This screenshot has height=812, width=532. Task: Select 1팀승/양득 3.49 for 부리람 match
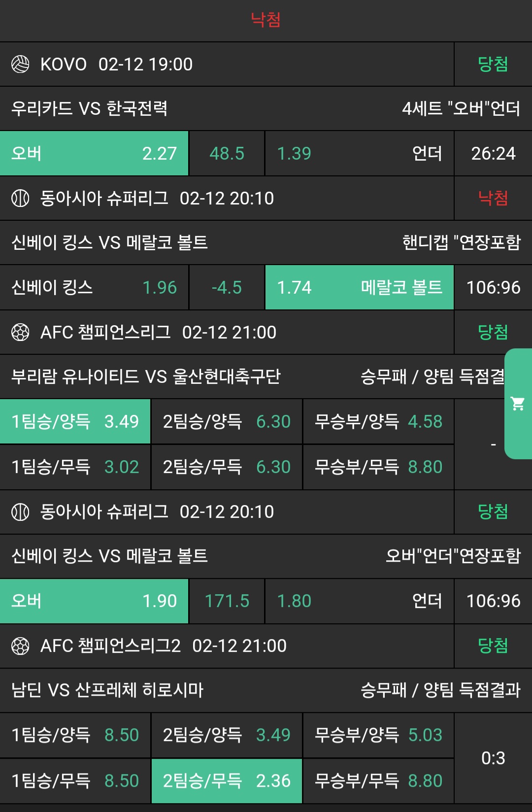75,421
